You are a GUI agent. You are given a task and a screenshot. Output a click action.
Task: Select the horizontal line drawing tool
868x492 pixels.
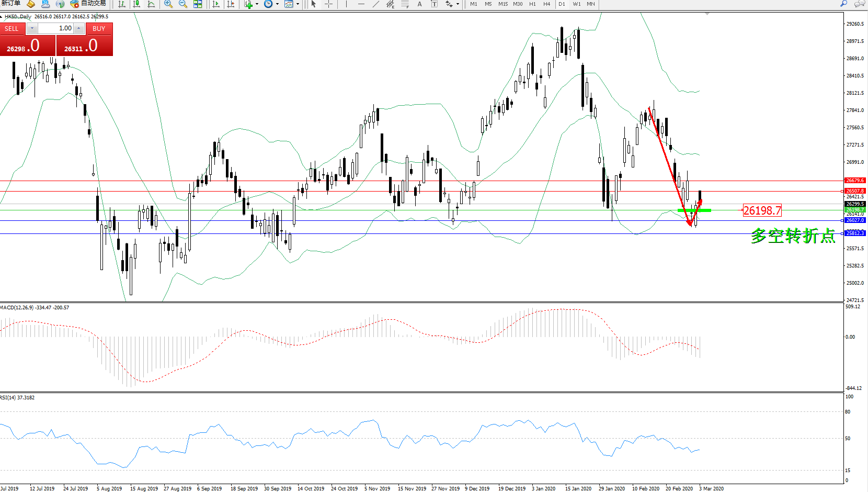pos(361,4)
